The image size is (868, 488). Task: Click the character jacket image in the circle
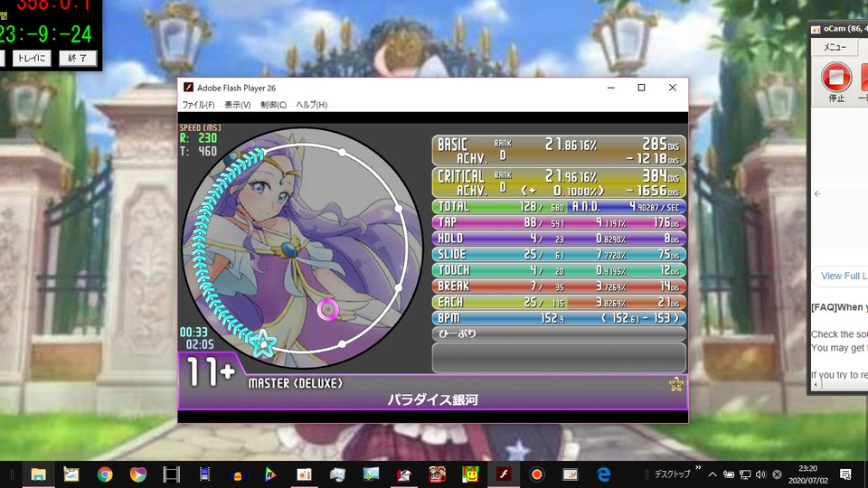coord(302,248)
